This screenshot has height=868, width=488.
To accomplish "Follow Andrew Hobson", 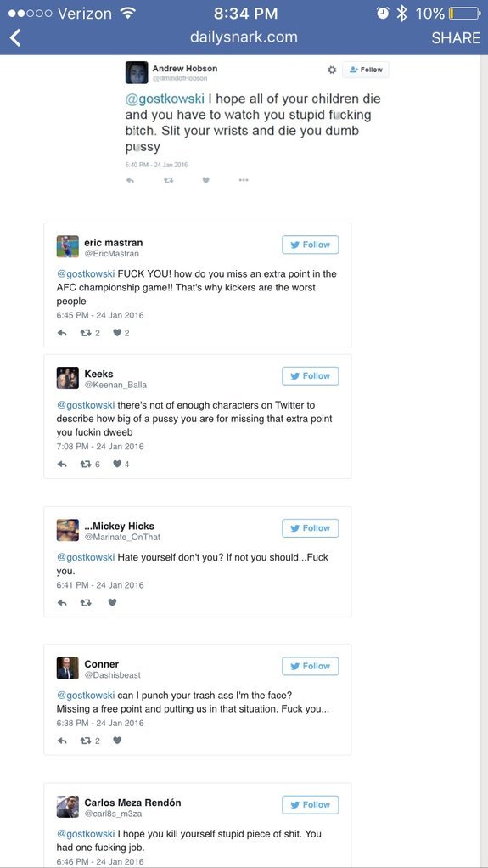I will click(366, 70).
